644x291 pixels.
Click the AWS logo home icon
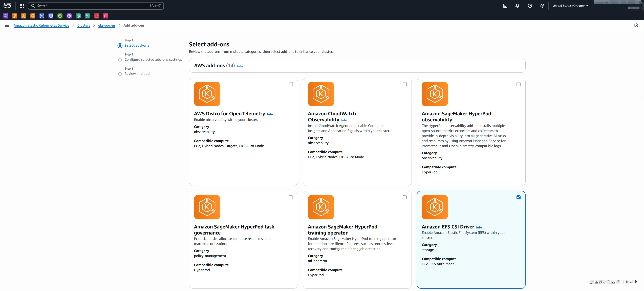pos(7,6)
